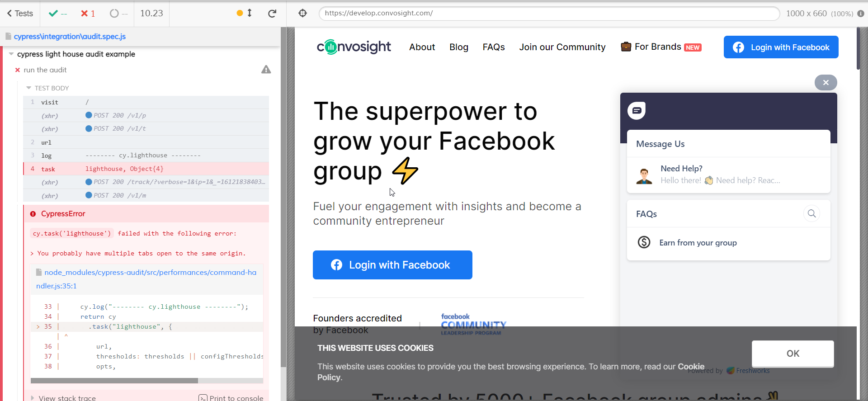The width and height of the screenshot is (868, 401).
Task: Open the Blog menu item
Action: [x=459, y=47]
